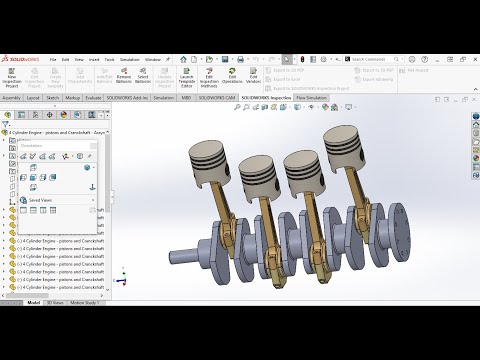Open Edit Vendors tool

click(x=253, y=75)
